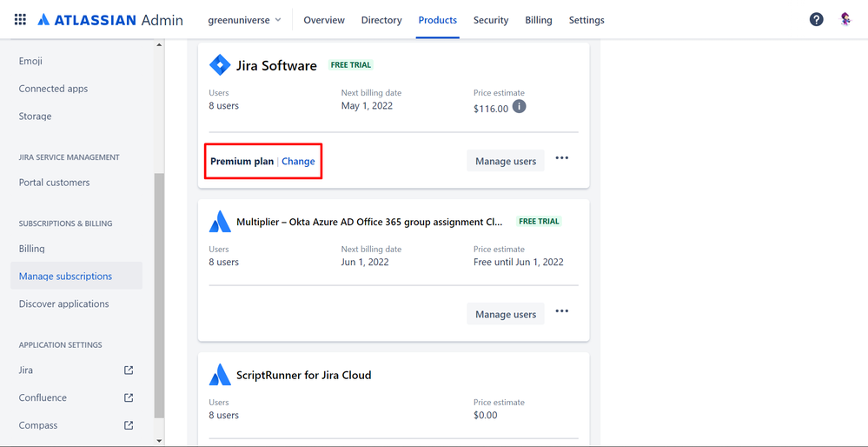Image resolution: width=868 pixels, height=447 pixels.
Task: Click the sidebar vertical scrollbar thumb
Action: click(159, 295)
